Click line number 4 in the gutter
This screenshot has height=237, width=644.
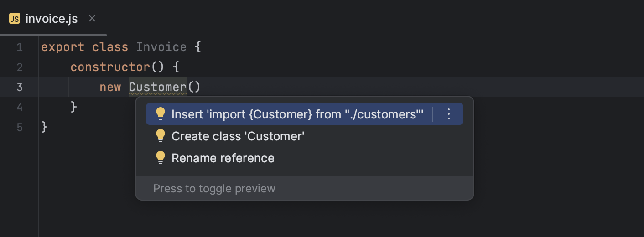click(20, 107)
